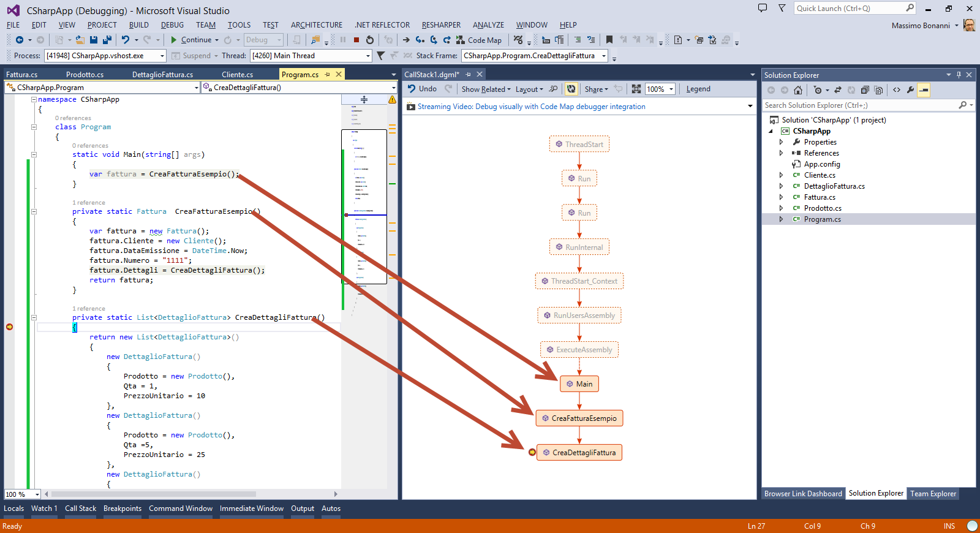
Task: Click the Stop Debugging red square icon
Action: coord(356,40)
